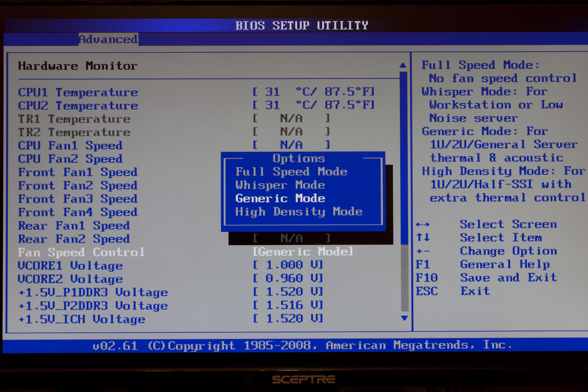Select VCORE2 Voltage label

click(70, 279)
